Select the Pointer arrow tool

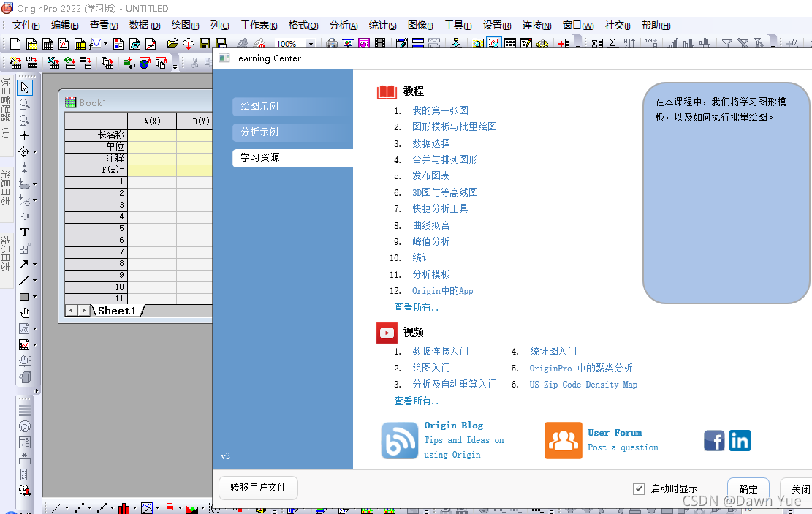coord(24,88)
